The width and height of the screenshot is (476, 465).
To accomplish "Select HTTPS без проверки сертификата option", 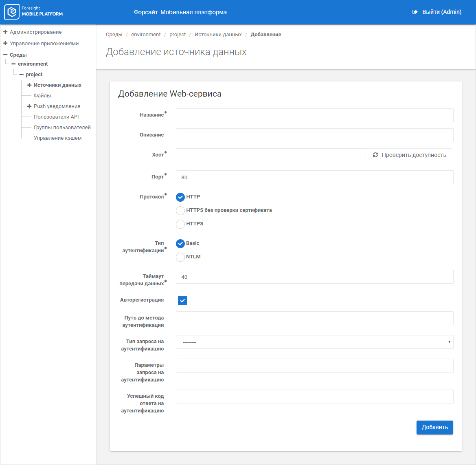I will point(180,211).
